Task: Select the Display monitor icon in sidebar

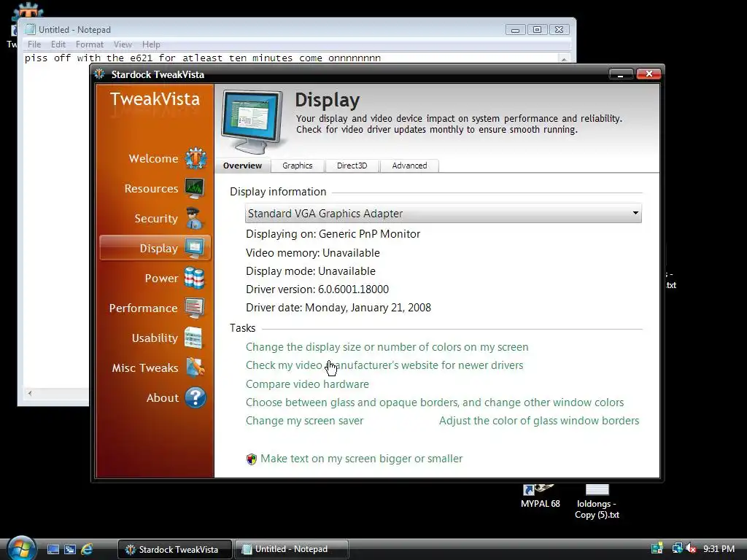Action: (194, 248)
